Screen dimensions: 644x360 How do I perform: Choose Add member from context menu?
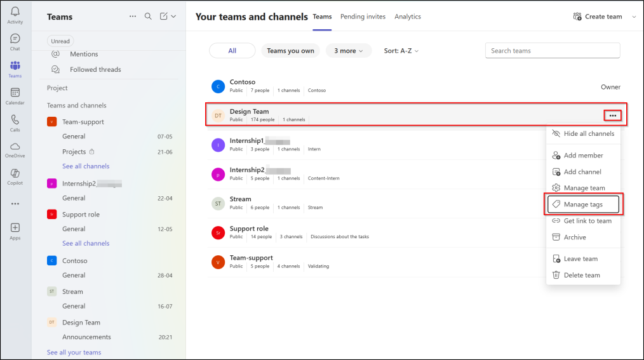pos(583,155)
